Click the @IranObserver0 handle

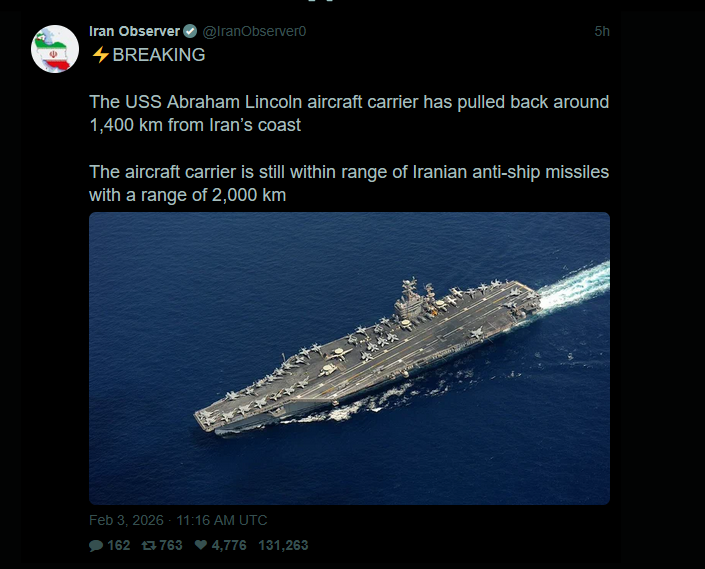[x=254, y=31]
